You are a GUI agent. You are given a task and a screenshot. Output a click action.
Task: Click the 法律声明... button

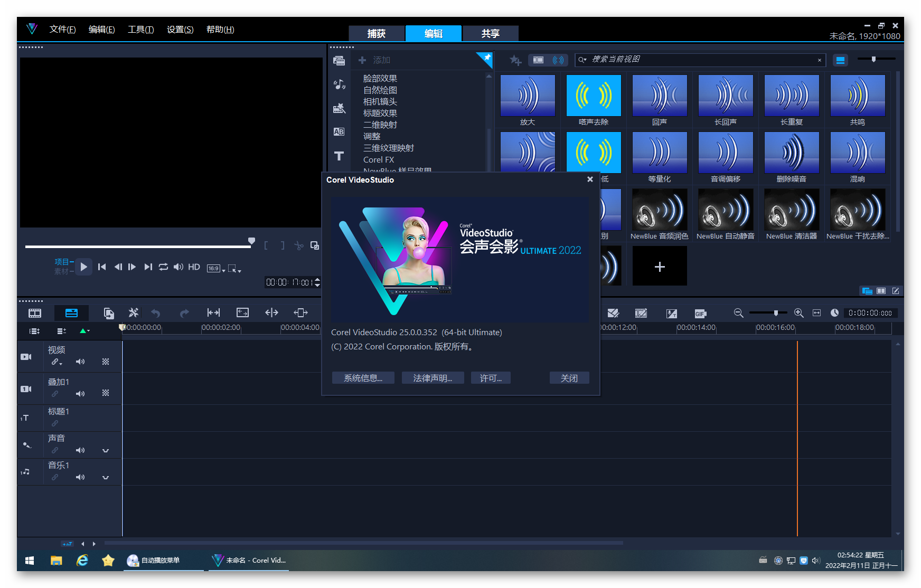pos(433,378)
